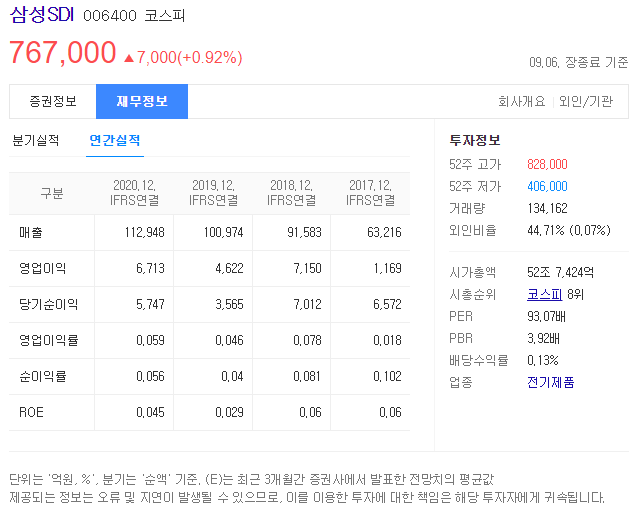Image resolution: width=634 pixels, height=513 pixels.
Task: Open the 전기제품 industry link
Action: click(551, 382)
